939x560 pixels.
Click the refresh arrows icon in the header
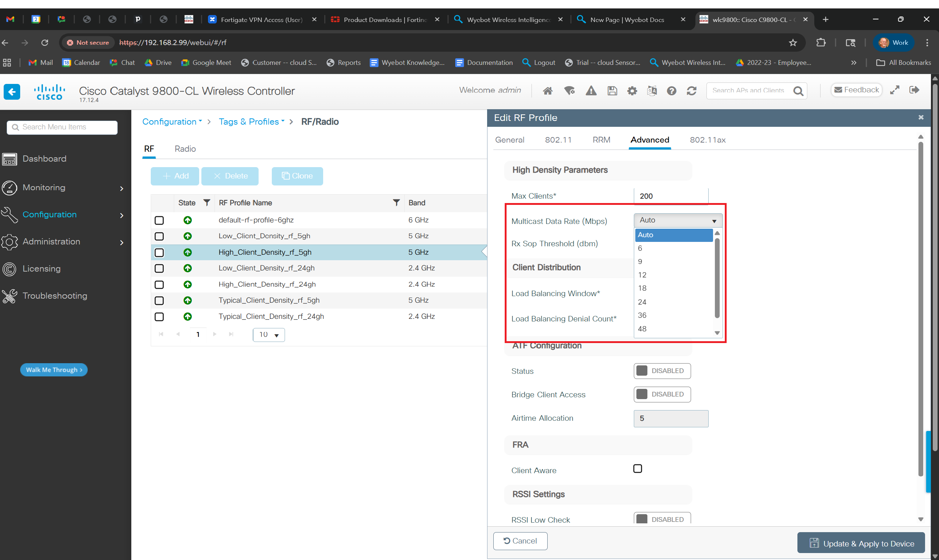click(x=691, y=91)
